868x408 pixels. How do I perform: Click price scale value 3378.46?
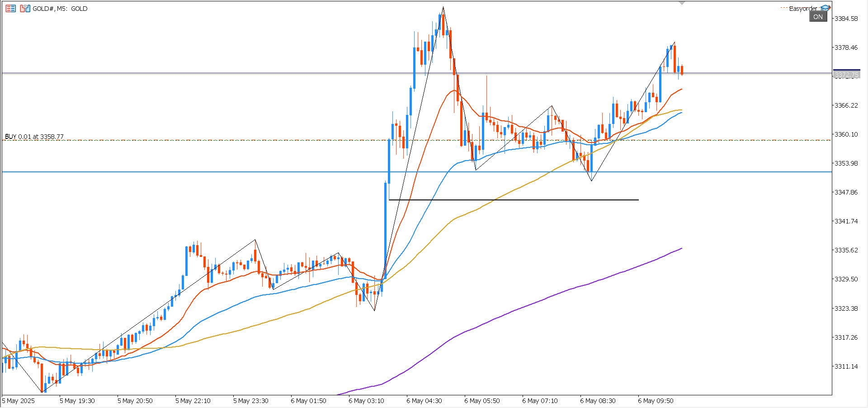click(846, 47)
